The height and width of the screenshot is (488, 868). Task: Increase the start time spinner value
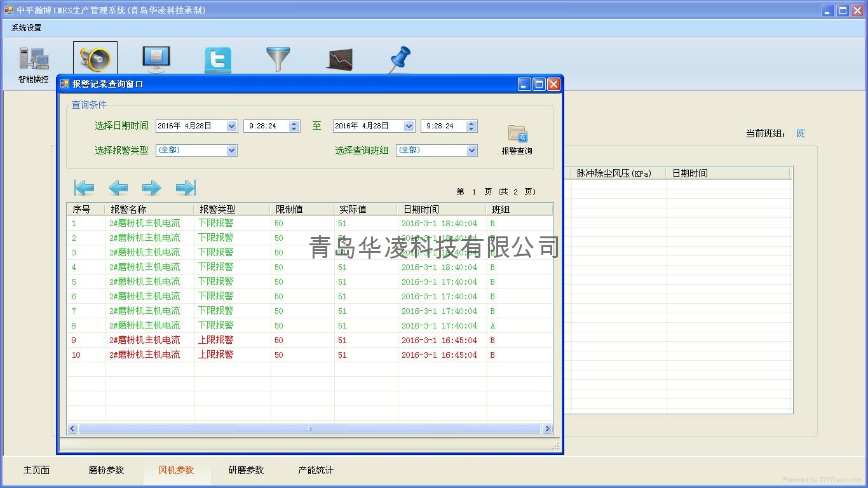[294, 123]
